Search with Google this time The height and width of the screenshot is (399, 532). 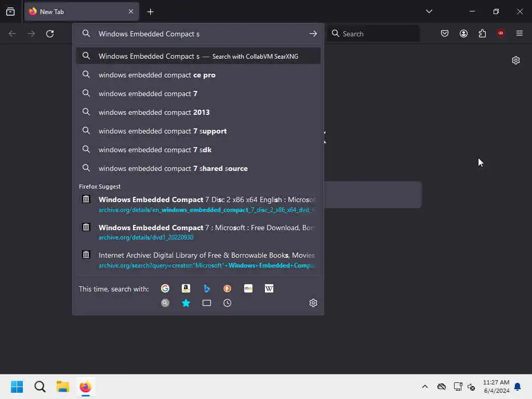pos(165,288)
